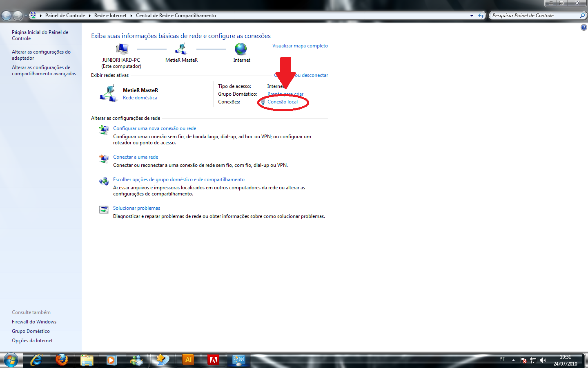Click the Pesquisar Painel de Controle search field
This screenshot has width=588, height=368.
535,15
